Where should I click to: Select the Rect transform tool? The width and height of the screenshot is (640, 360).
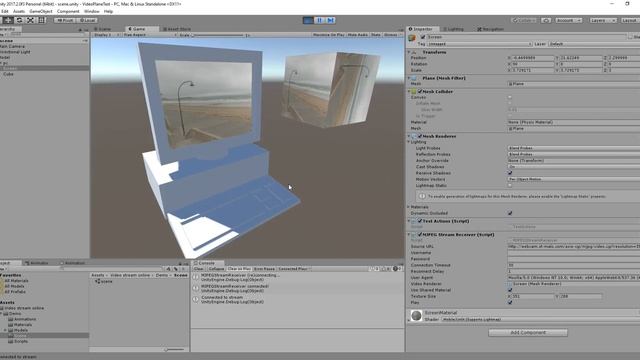41,20
